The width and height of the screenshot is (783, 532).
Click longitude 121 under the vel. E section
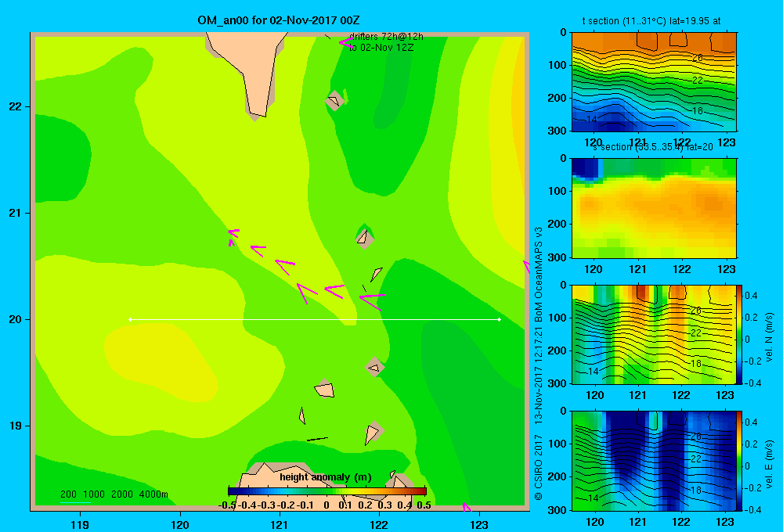tap(637, 522)
